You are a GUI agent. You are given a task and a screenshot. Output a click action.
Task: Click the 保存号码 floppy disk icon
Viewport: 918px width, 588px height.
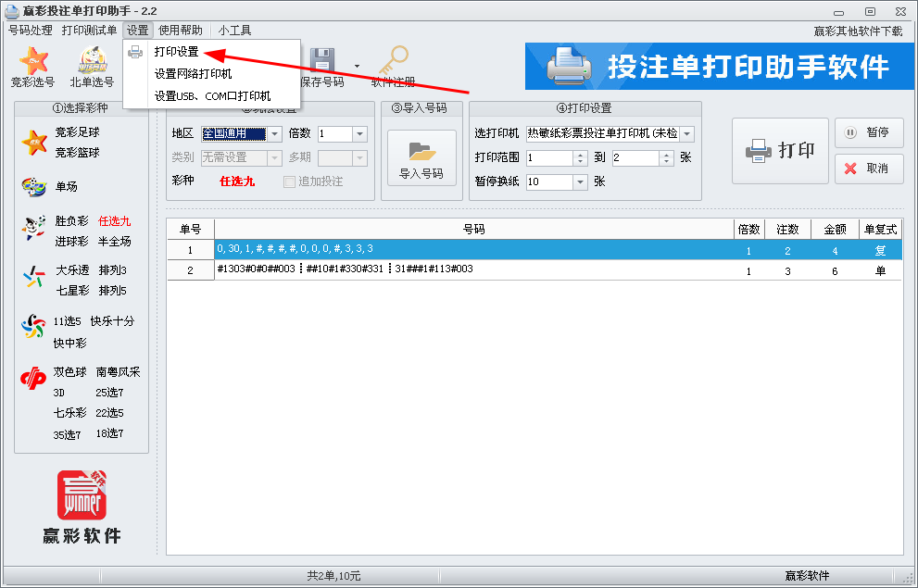click(321, 61)
